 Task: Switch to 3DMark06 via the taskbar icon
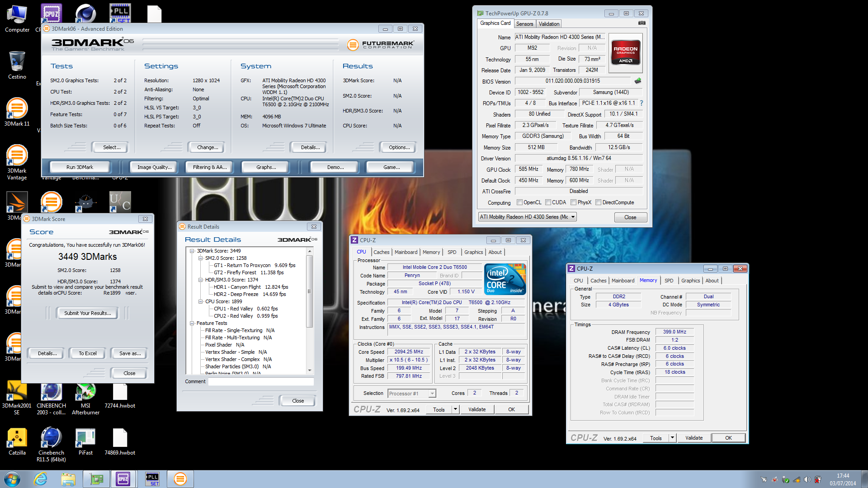[x=180, y=479]
